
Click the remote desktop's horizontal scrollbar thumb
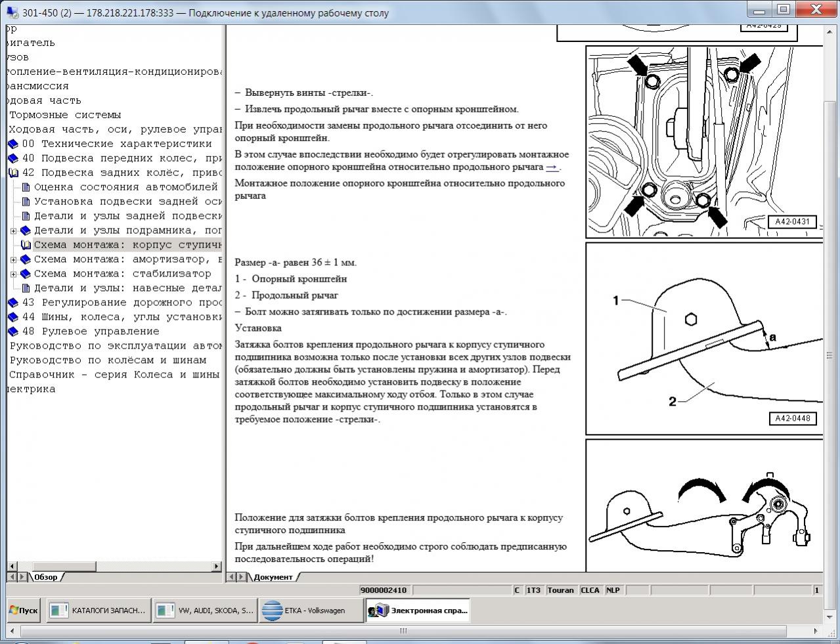[404, 632]
